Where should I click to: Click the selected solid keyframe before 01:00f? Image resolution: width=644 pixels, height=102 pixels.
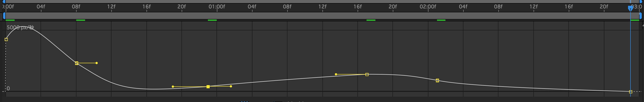(x=208, y=87)
